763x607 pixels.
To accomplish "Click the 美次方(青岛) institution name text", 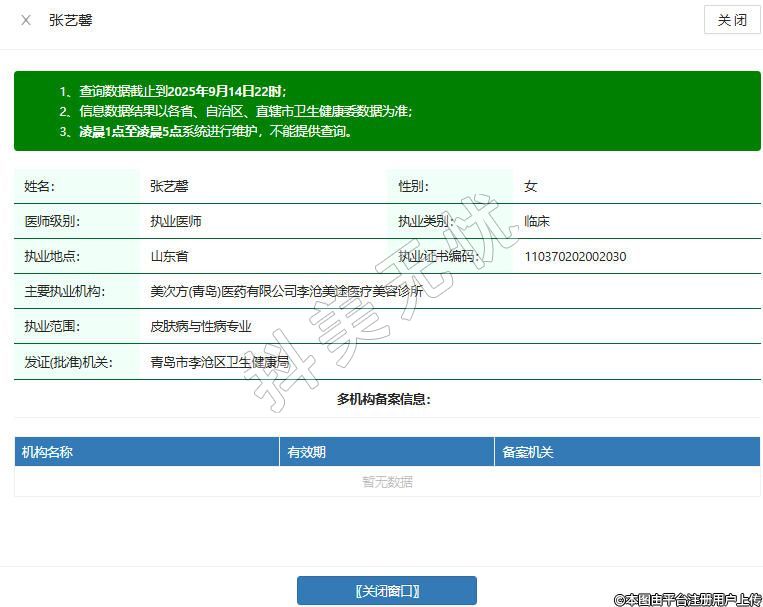I will click(x=286, y=292).
